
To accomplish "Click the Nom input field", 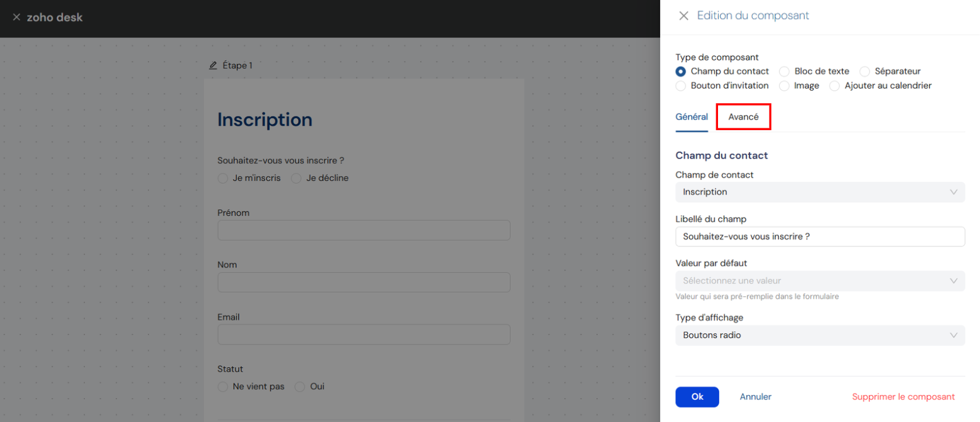I will (x=364, y=282).
